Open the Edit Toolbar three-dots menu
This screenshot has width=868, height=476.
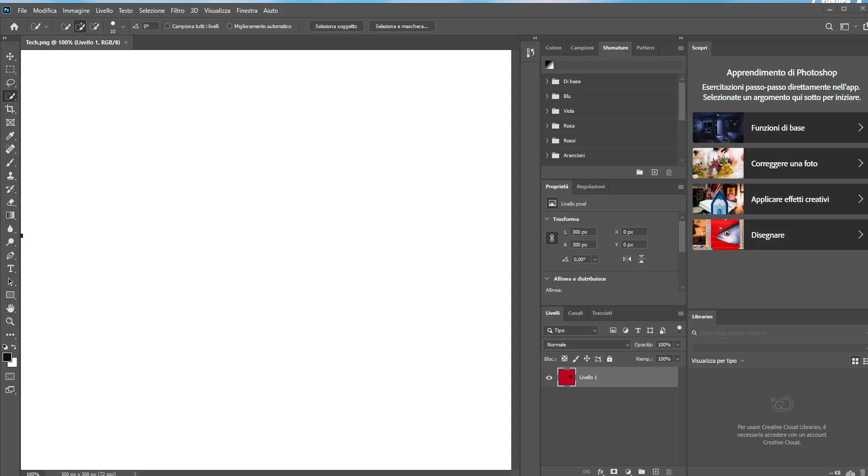tap(10, 335)
